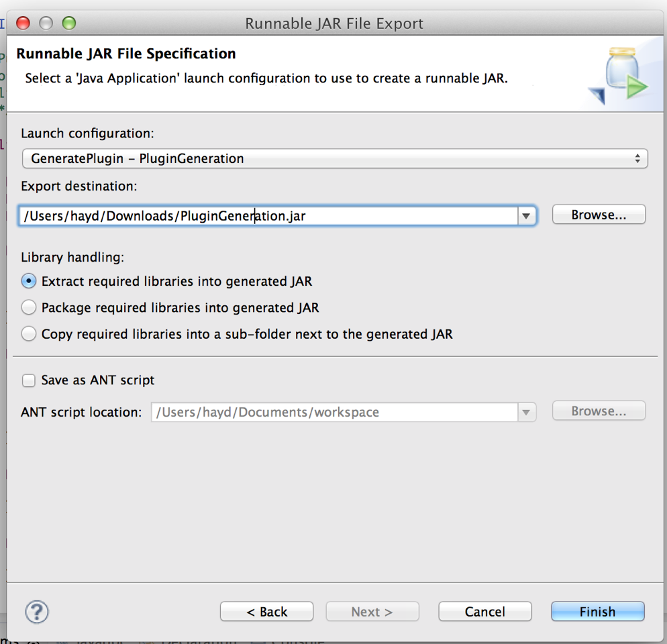This screenshot has width=667, height=644.
Task: Browse for the export destination
Action: coord(599,215)
